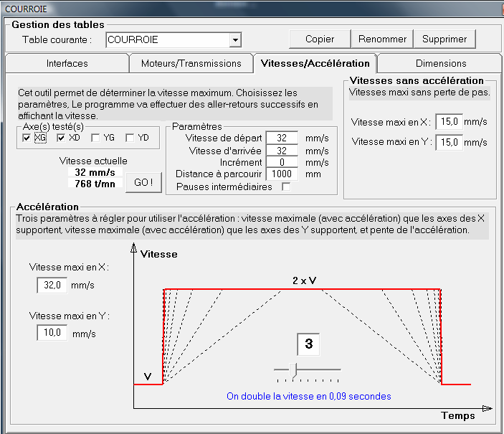Click the Copier button
Viewport: 504px width, 434px height.
[x=320, y=39]
